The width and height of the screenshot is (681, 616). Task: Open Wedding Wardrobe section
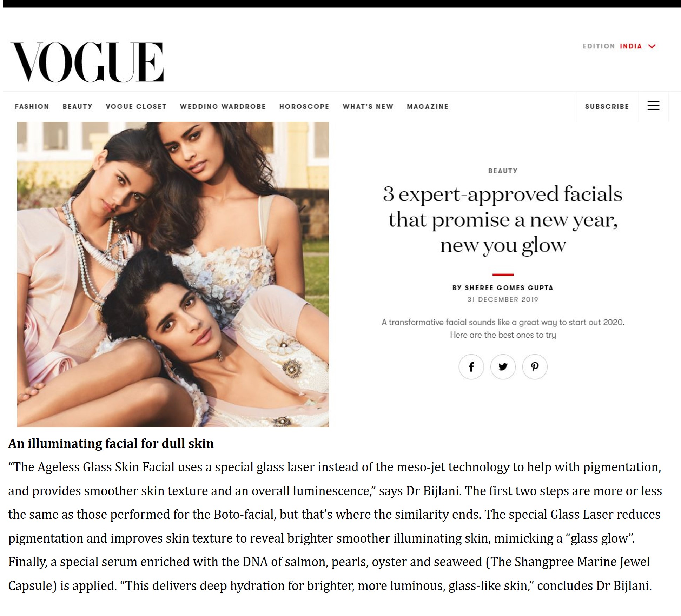pyautogui.click(x=223, y=106)
